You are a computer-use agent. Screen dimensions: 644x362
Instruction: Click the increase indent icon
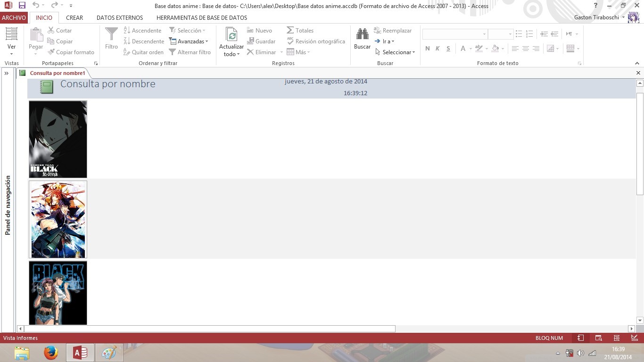click(x=544, y=34)
